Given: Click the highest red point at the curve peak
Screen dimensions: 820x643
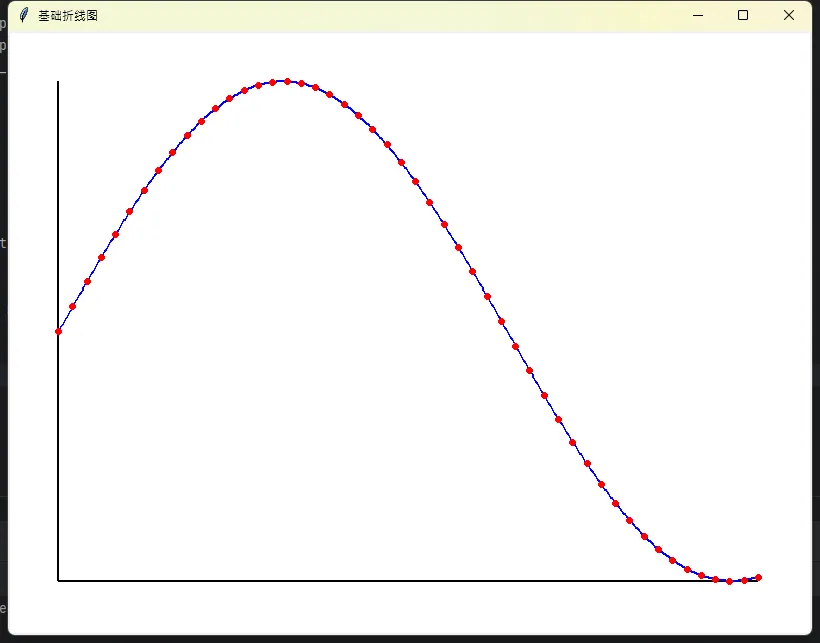Looking at the screenshot, I should (287, 81).
